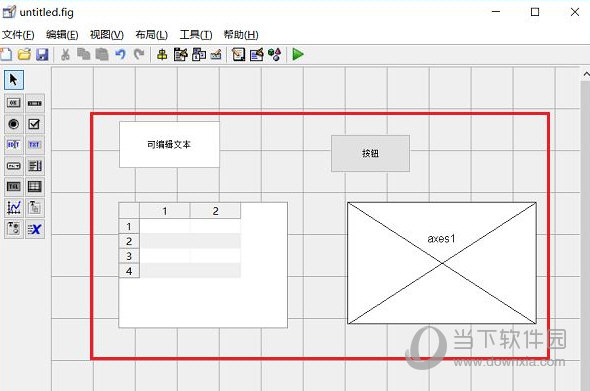The width and height of the screenshot is (590, 391).
Task: Pick the Radio Button component tool
Action: 14,124
